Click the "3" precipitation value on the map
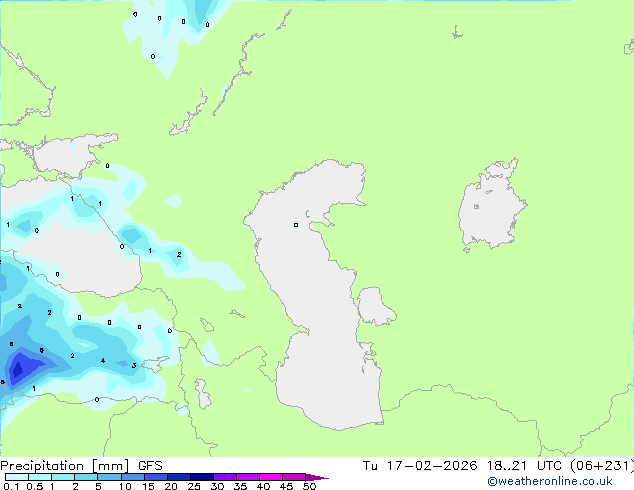This screenshot has width=634, height=490. pos(134,366)
